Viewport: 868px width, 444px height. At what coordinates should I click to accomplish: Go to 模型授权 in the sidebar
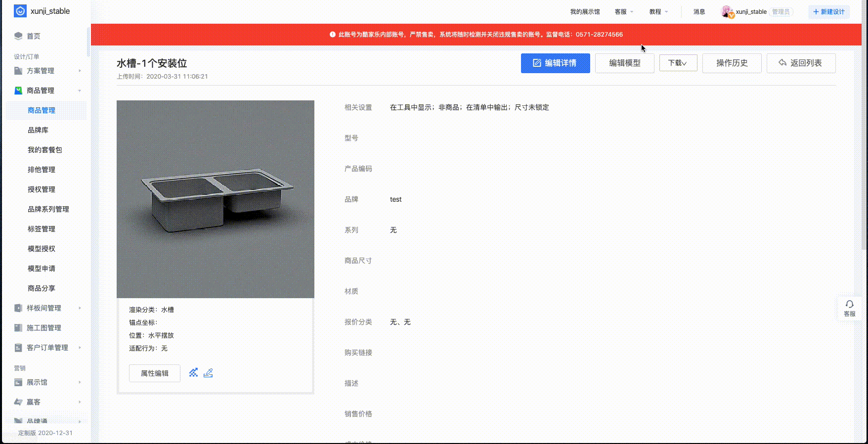point(42,249)
